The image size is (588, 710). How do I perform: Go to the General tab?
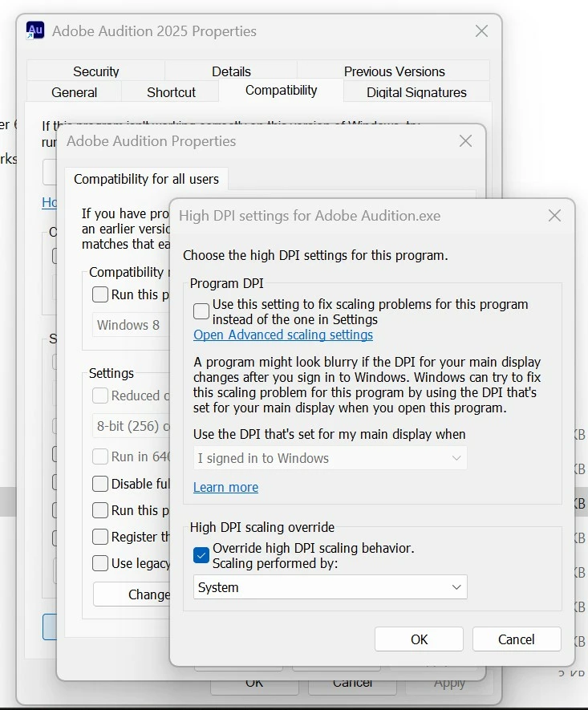coord(75,92)
